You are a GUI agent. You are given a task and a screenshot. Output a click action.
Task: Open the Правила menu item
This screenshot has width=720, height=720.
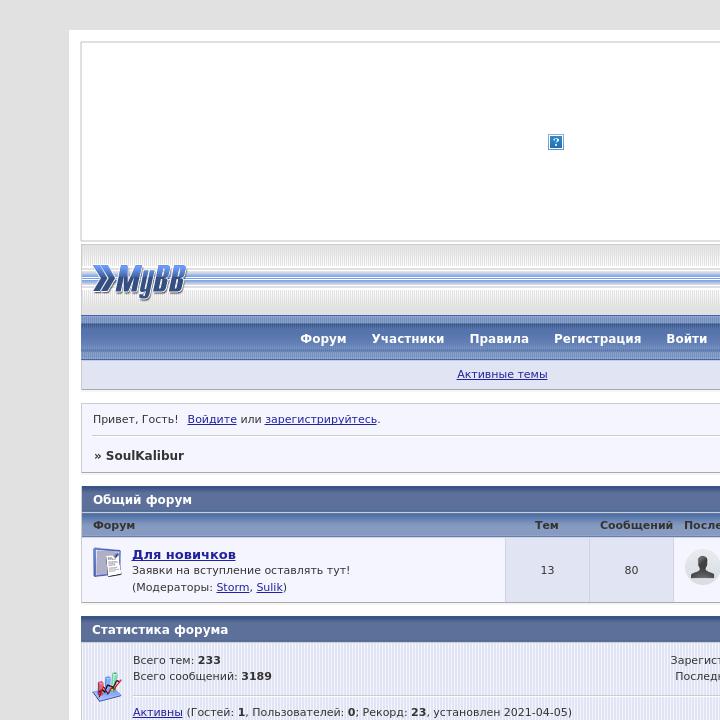click(499, 339)
